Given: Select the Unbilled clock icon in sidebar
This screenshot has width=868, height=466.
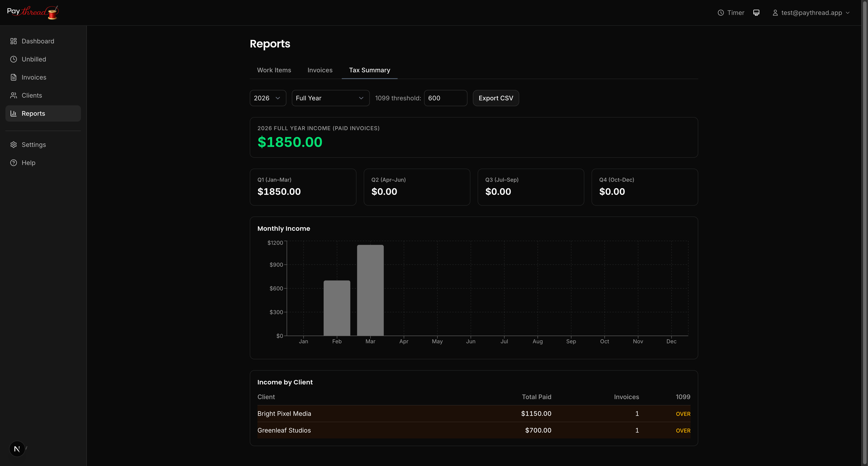Looking at the screenshot, I should tap(14, 59).
